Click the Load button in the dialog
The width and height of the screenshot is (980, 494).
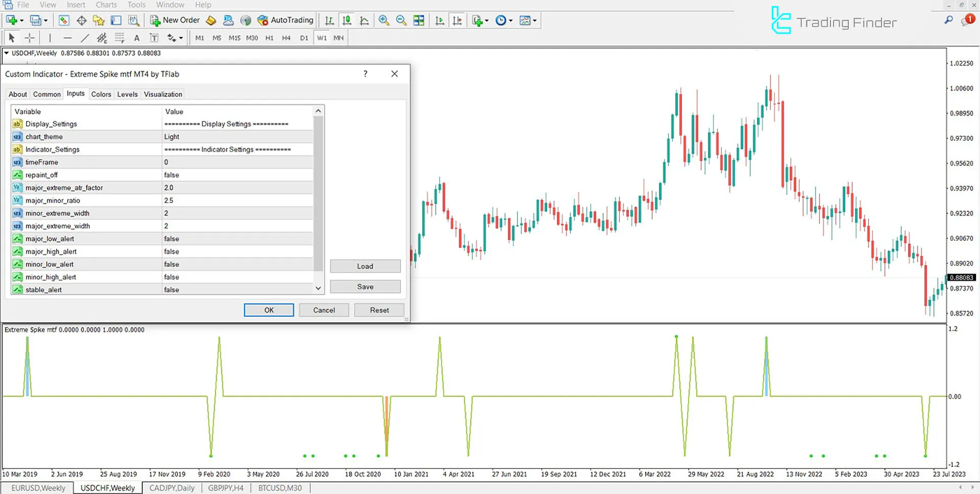[365, 266]
